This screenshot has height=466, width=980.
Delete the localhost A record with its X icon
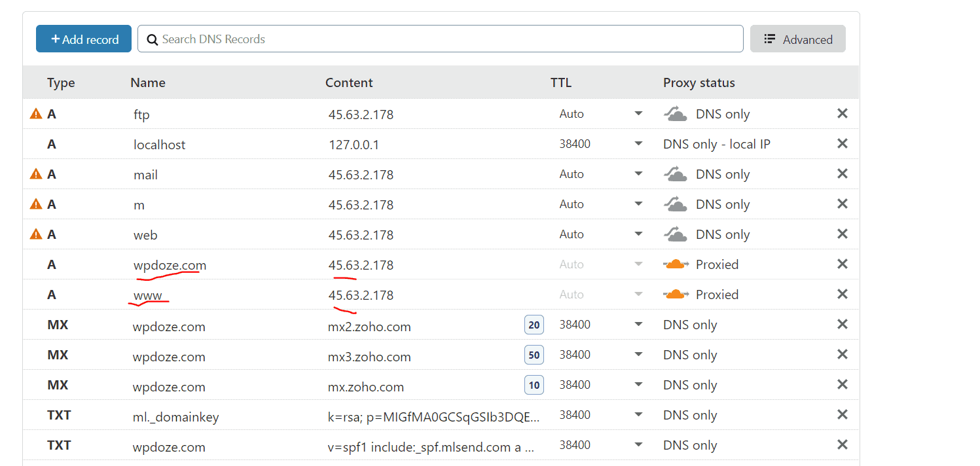pyautogui.click(x=842, y=143)
